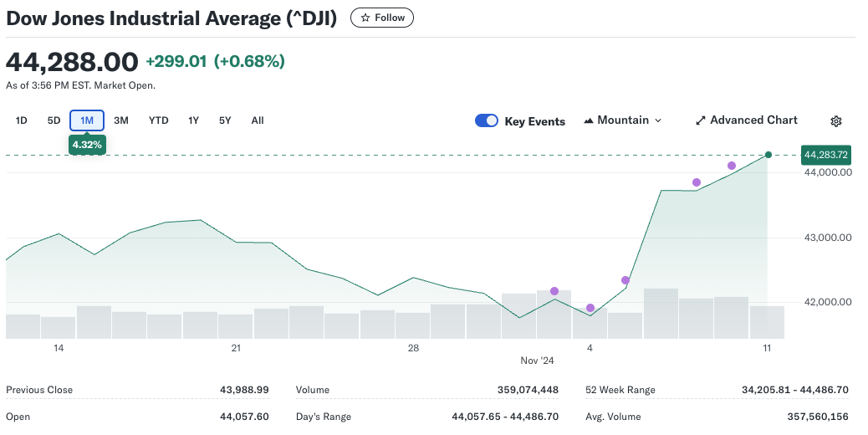Image resolution: width=868 pixels, height=435 pixels.
Task: Expand the Mountain chart type dropdown chevron
Action: click(x=658, y=120)
